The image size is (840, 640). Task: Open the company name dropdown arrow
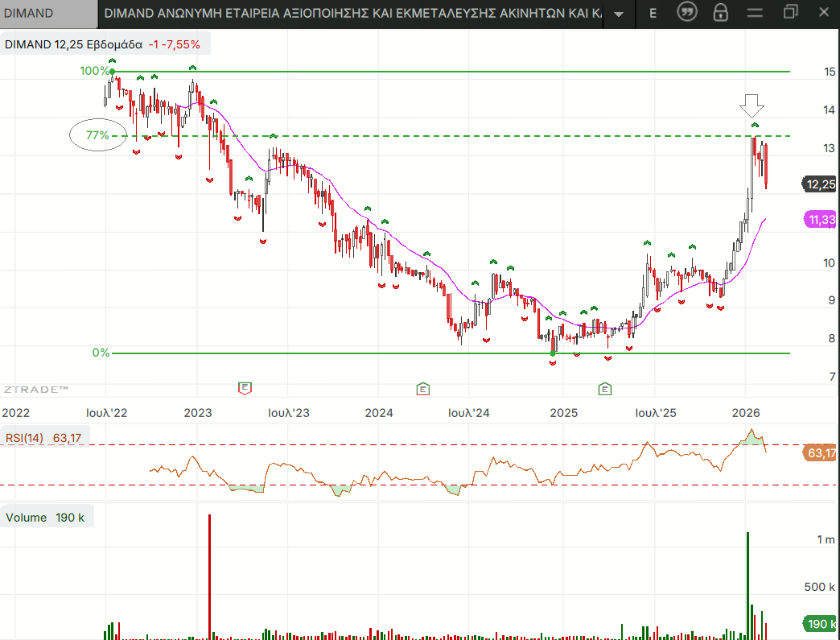coord(618,14)
